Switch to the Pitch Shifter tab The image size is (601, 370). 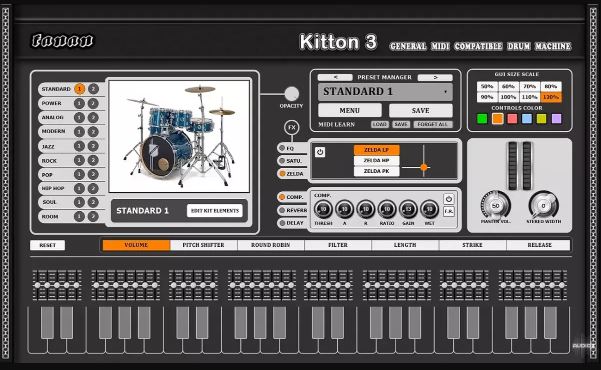pos(204,245)
